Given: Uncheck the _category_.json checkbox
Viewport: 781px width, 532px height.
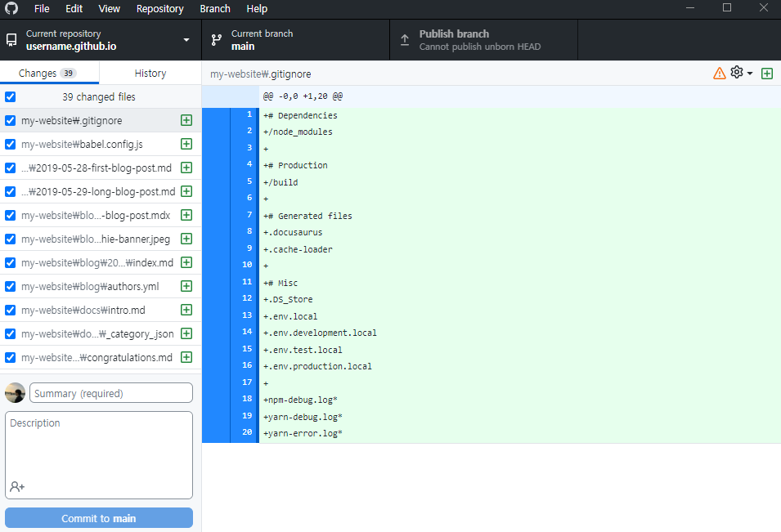Looking at the screenshot, I should click(x=10, y=333).
